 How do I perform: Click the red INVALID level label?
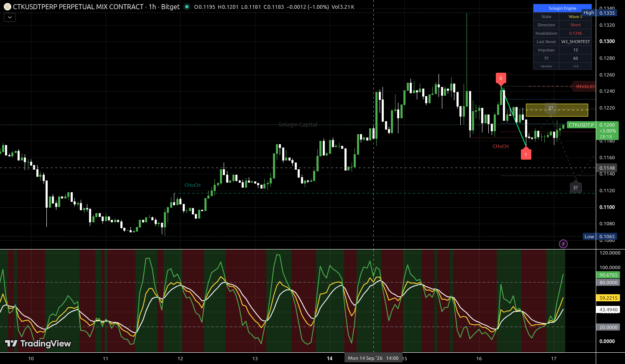pyautogui.click(x=584, y=87)
